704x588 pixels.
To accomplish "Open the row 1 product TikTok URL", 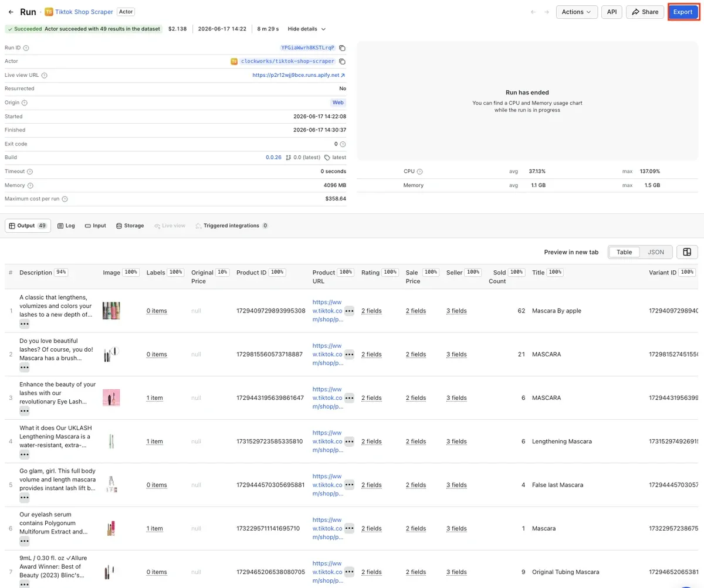I will coord(327,311).
